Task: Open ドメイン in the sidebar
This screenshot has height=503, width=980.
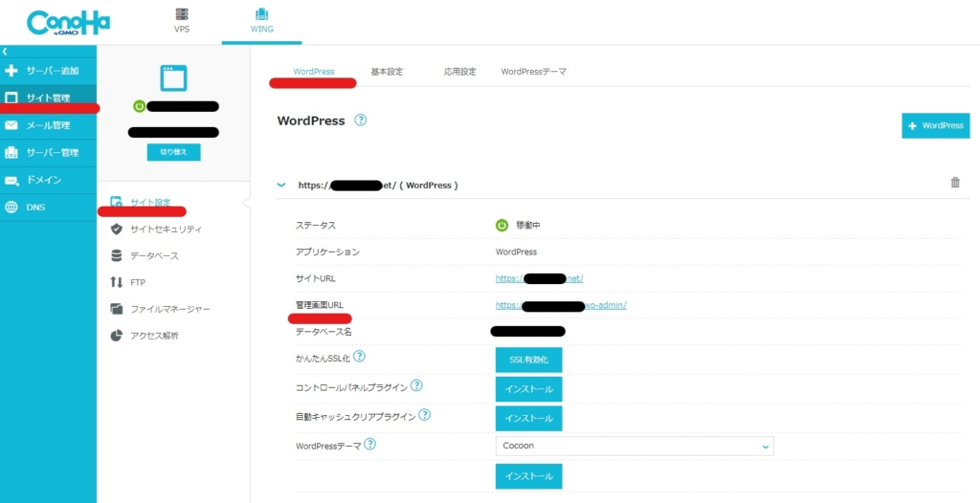Action: (48, 180)
